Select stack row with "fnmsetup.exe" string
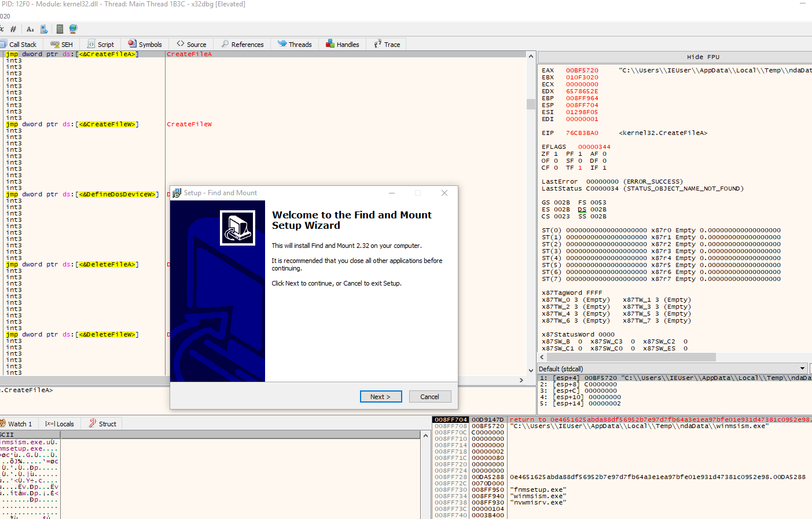Viewport: 812px width, 519px height. pyautogui.click(x=622, y=490)
